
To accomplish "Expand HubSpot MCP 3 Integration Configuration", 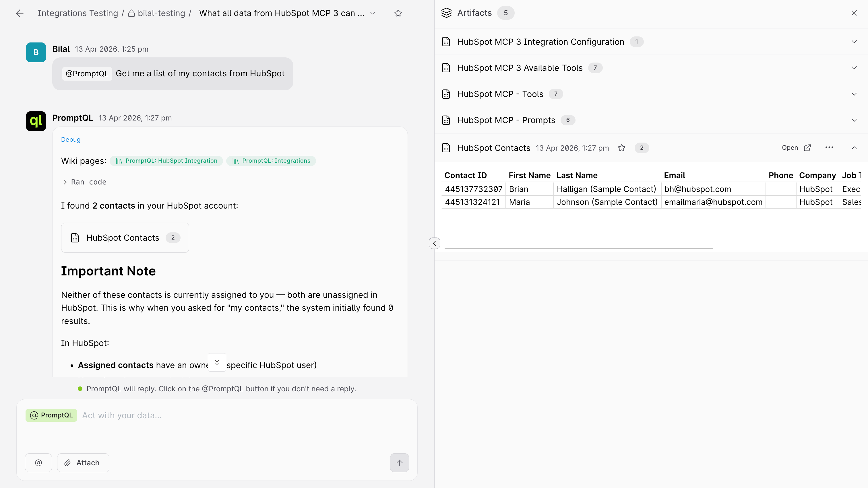I will 854,42.
